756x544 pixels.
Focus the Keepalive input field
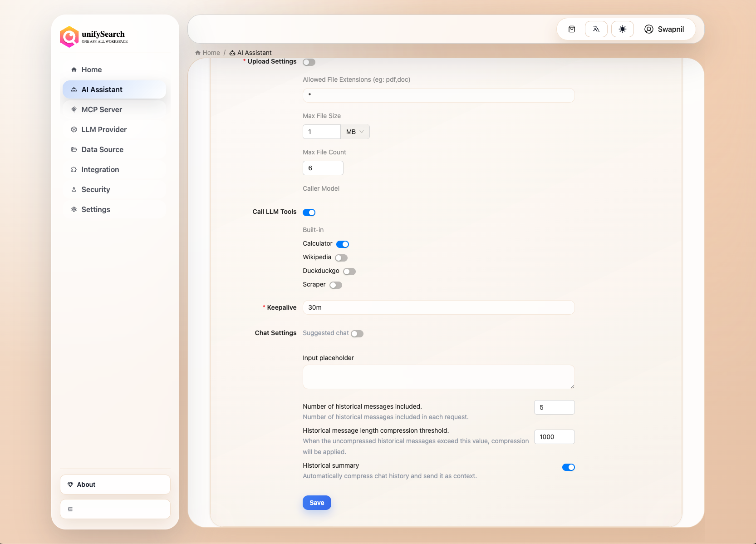pyautogui.click(x=438, y=307)
